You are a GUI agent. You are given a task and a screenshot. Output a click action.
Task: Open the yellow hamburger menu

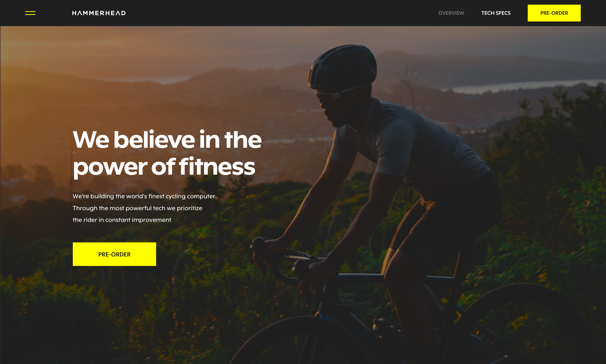[30, 13]
